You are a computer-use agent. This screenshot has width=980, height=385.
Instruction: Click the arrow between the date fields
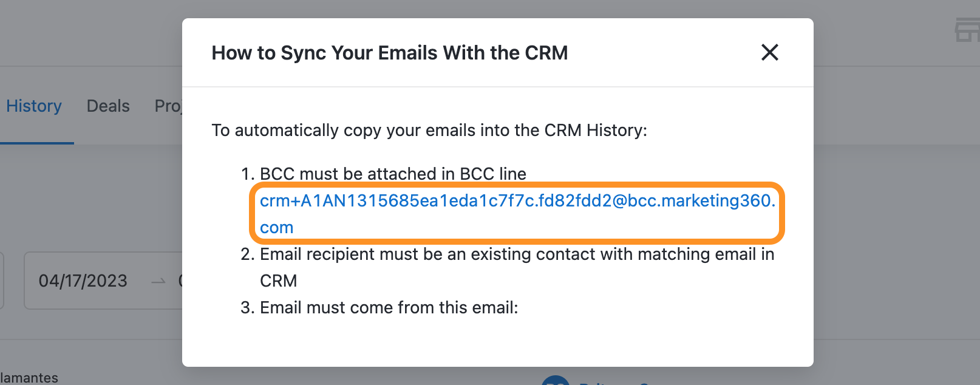point(158,281)
